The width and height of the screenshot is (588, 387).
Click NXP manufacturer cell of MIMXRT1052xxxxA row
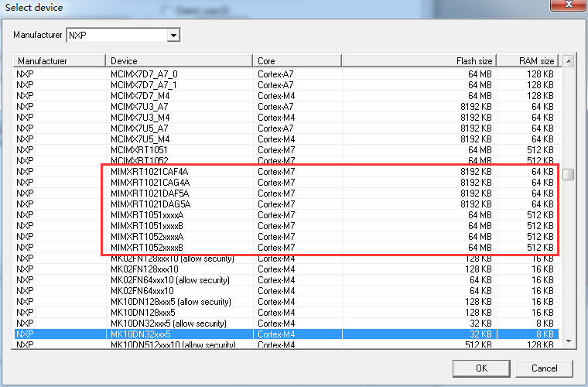point(25,237)
